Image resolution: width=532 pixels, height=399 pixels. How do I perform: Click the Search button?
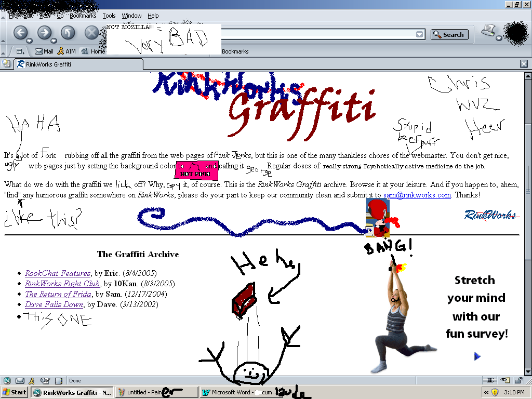tap(449, 35)
